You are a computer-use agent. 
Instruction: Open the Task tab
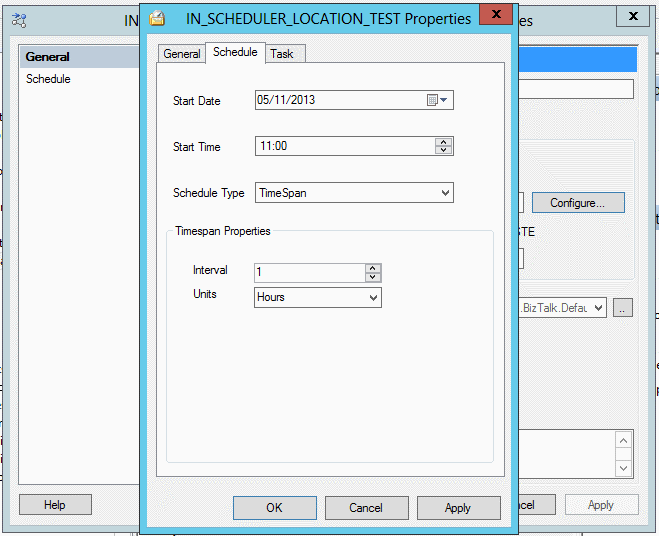pos(282,54)
